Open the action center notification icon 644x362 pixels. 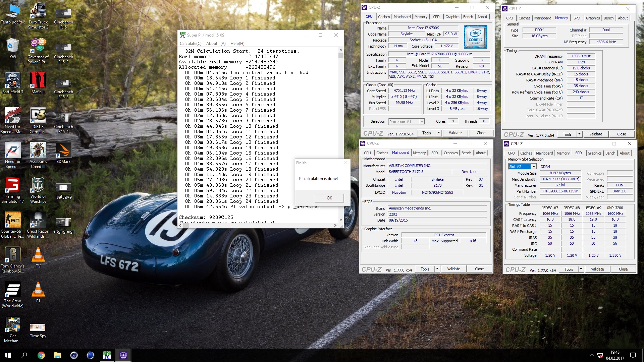coord(633,355)
